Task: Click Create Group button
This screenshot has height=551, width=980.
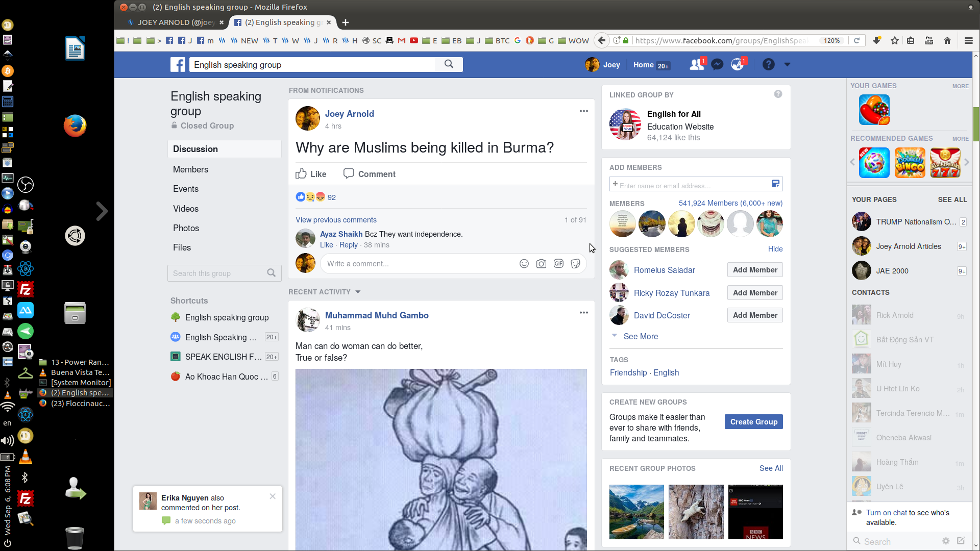Action: click(x=754, y=422)
